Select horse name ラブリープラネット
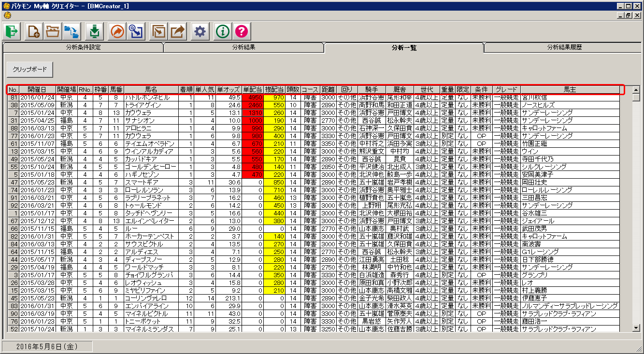 [151, 198]
